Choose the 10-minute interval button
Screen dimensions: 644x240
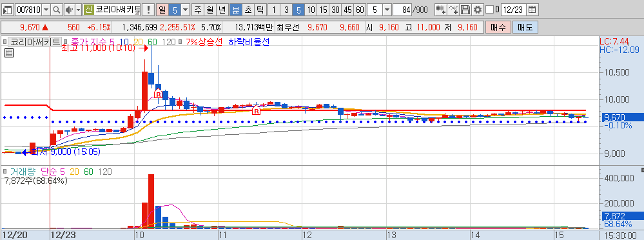point(311,10)
